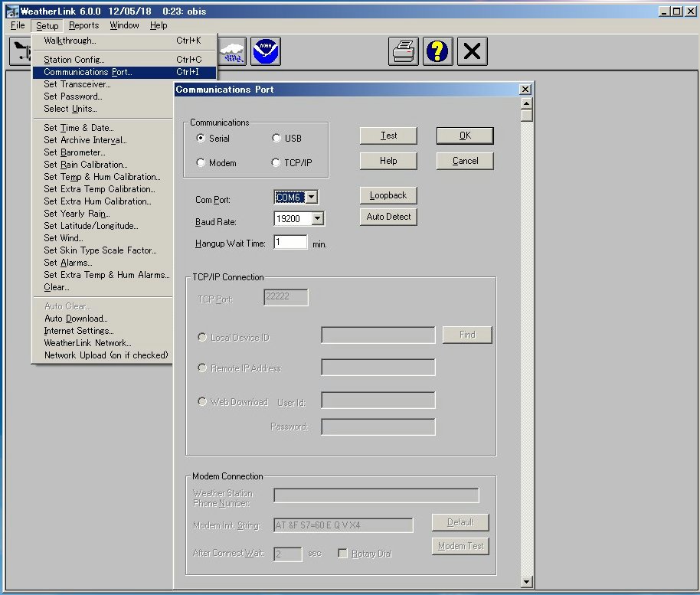Choose TCP/IP communication option
The height and width of the screenshot is (595, 700).
[276, 162]
